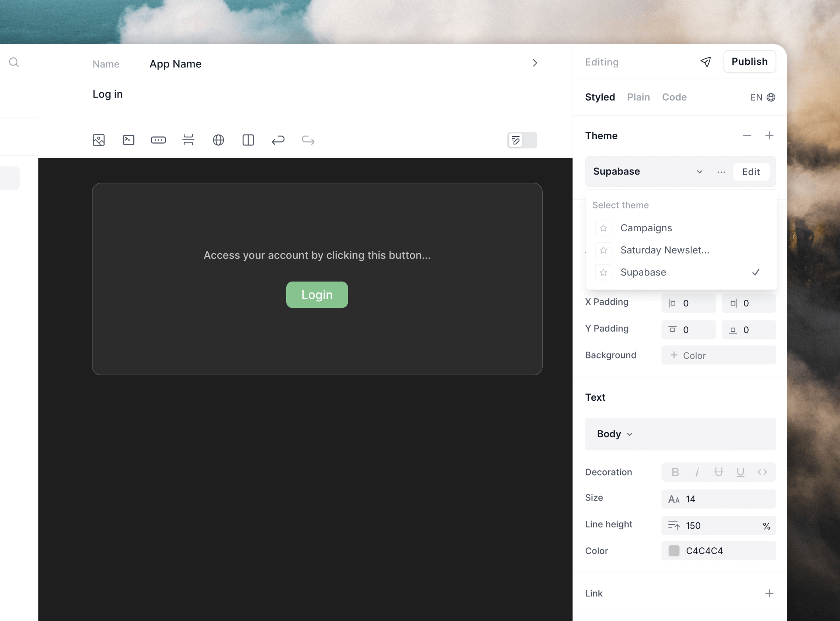Click the globe icon next to EN
This screenshot has width=840, height=621.
click(771, 97)
